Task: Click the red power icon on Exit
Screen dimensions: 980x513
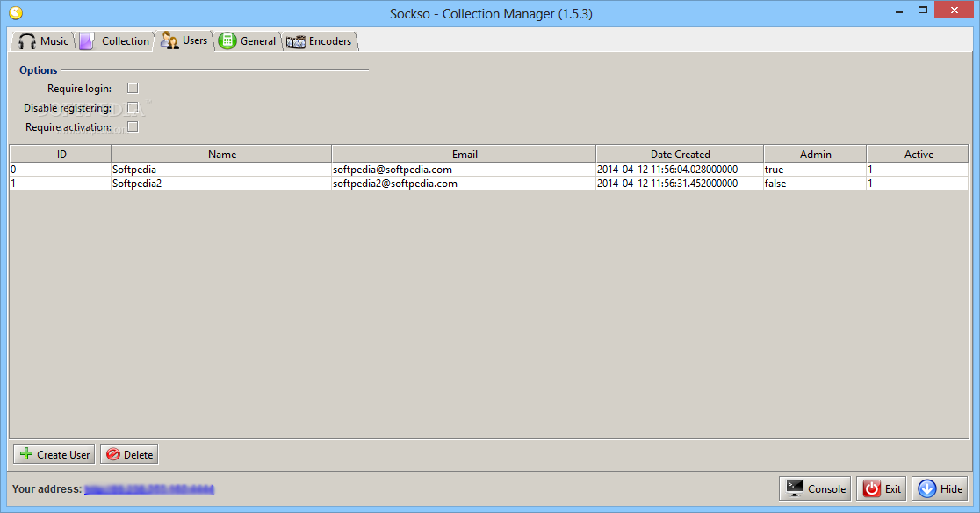Action: (871, 488)
